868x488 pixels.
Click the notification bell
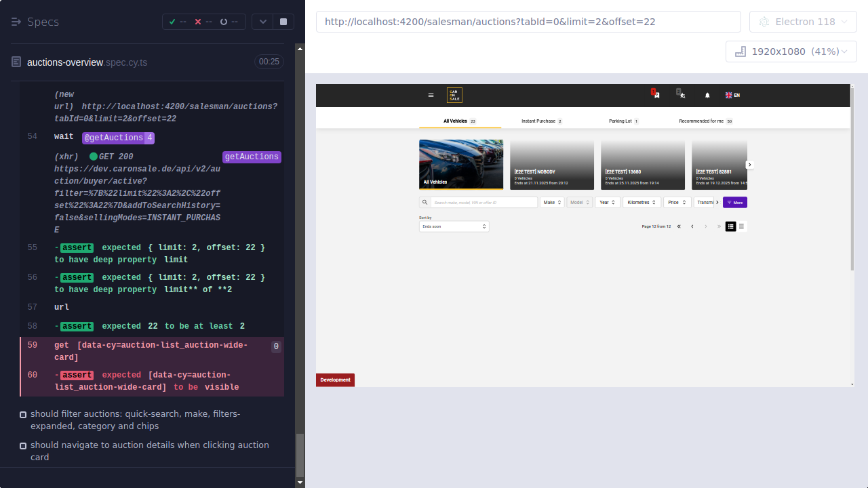707,95
